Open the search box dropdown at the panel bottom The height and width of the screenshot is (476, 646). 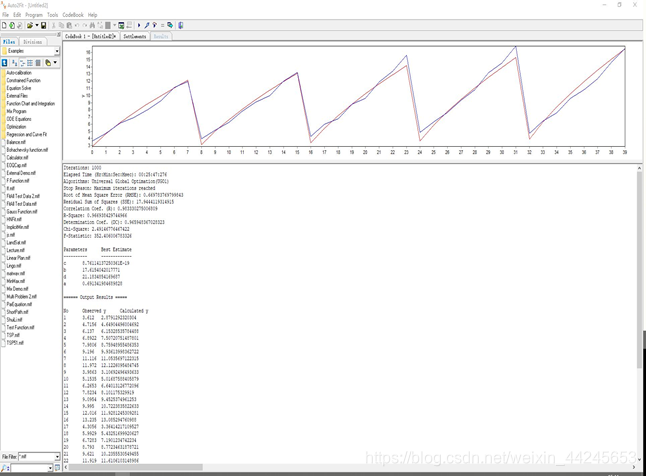50,468
